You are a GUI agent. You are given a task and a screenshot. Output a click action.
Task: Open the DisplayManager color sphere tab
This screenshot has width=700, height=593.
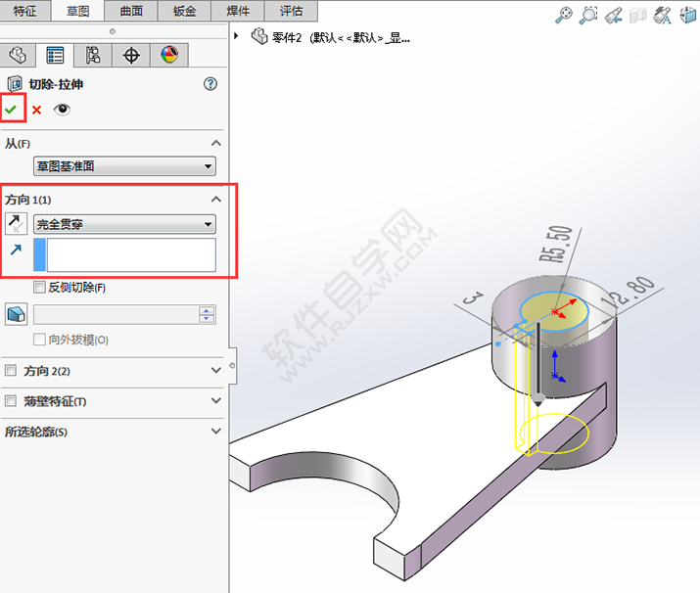pos(169,56)
